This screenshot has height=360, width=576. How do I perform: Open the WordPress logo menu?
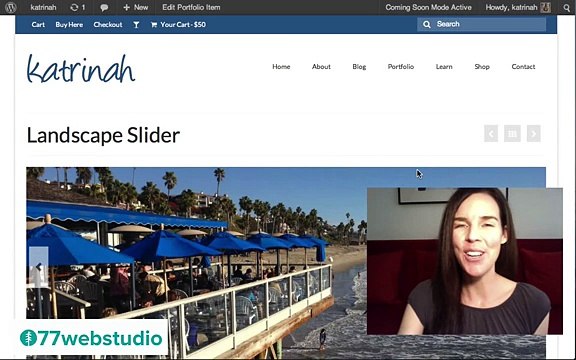pos(10,7)
